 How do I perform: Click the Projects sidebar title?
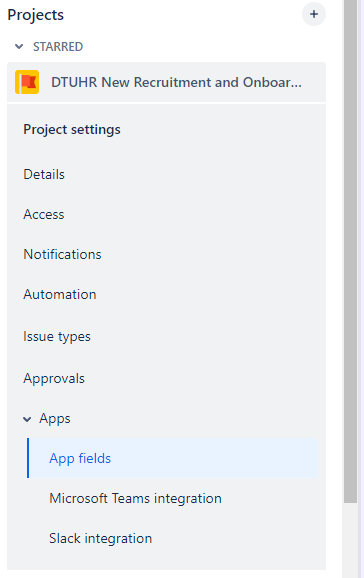coord(35,15)
